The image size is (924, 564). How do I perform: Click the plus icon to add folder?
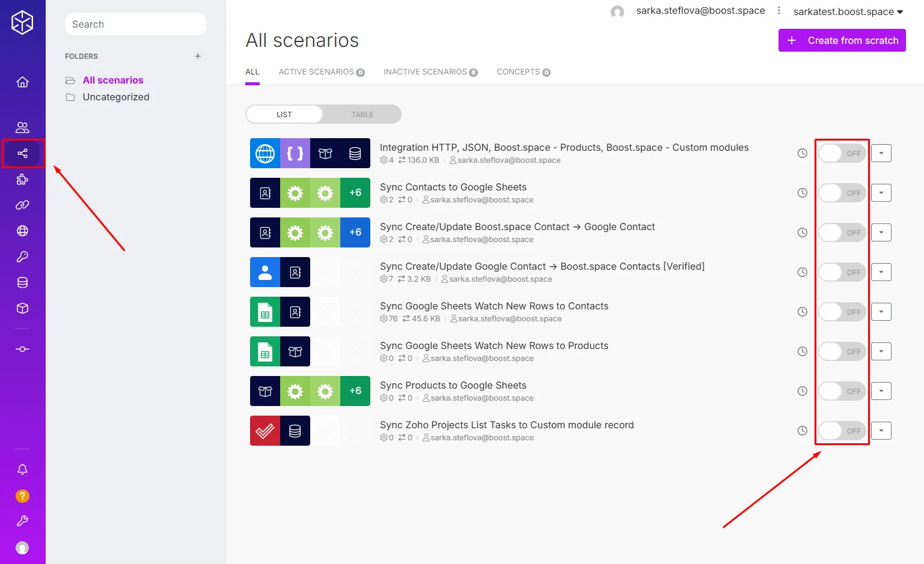198,56
